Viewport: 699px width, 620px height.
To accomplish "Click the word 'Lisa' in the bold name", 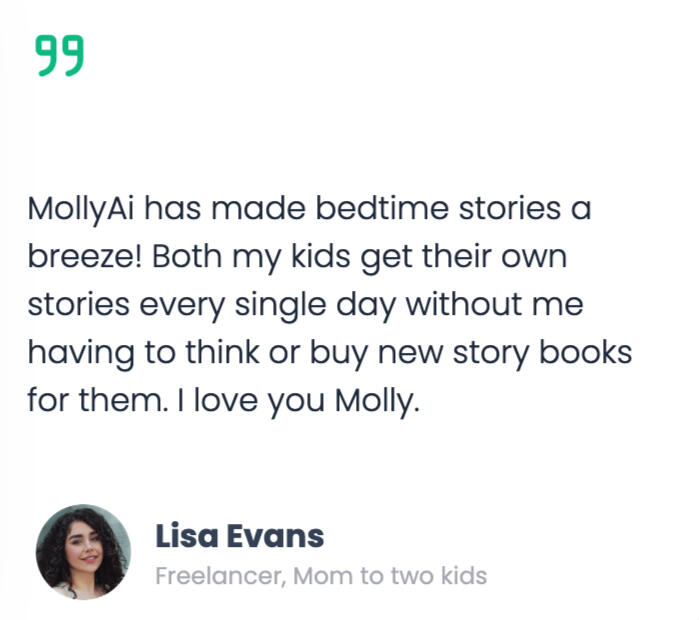I will pyautogui.click(x=186, y=536).
